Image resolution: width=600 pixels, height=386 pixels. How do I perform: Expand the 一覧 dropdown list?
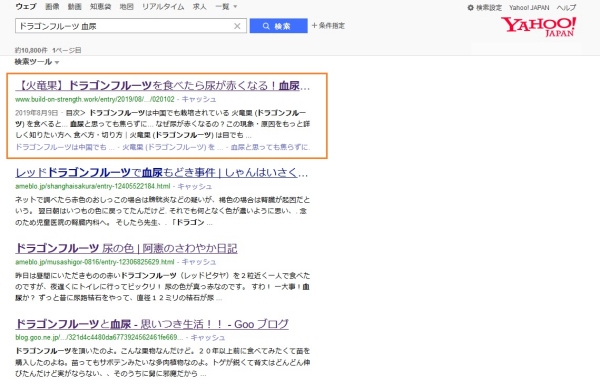(x=226, y=7)
